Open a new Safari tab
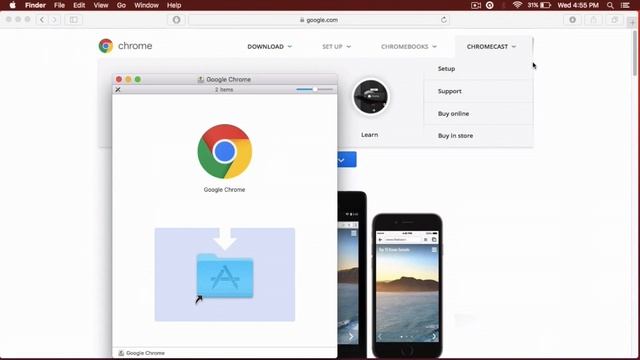 click(633, 22)
